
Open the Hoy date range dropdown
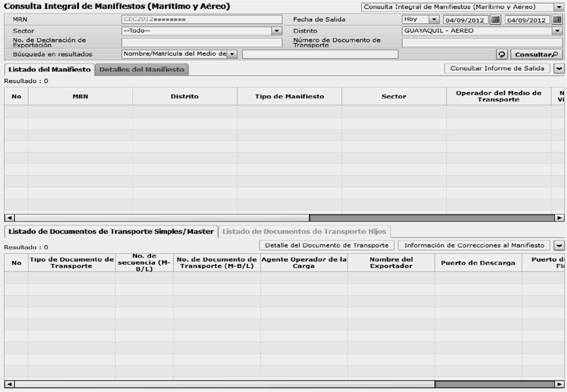(434, 20)
